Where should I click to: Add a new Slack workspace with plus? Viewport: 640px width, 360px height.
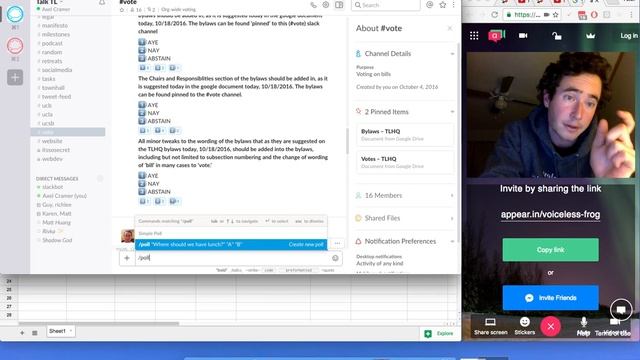click(x=15, y=78)
